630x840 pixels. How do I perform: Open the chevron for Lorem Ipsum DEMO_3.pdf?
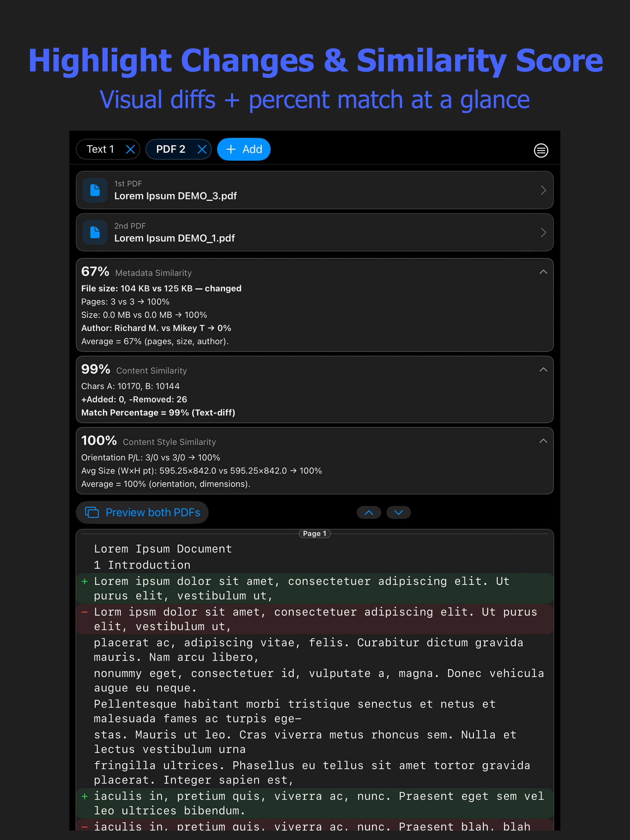click(543, 190)
